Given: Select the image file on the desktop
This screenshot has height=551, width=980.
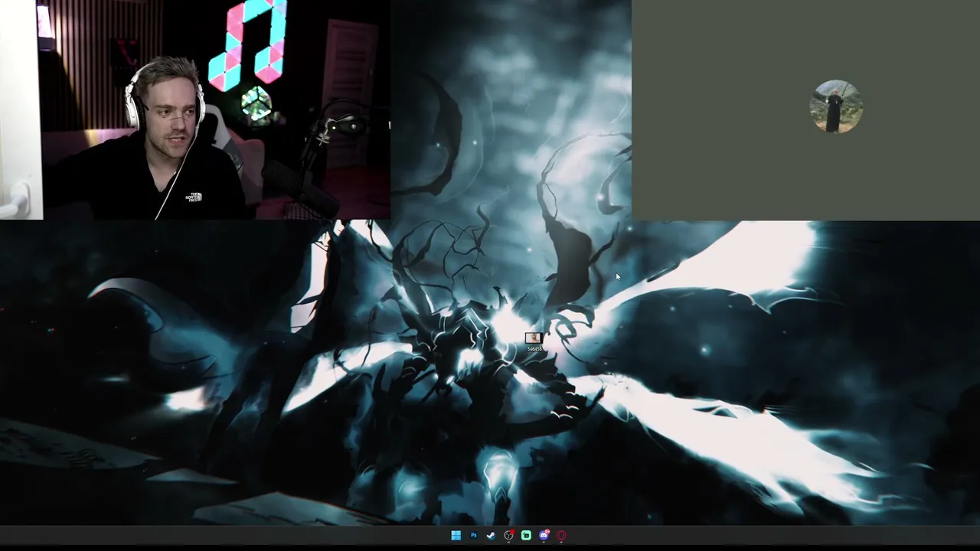Looking at the screenshot, I should pyautogui.click(x=534, y=341).
